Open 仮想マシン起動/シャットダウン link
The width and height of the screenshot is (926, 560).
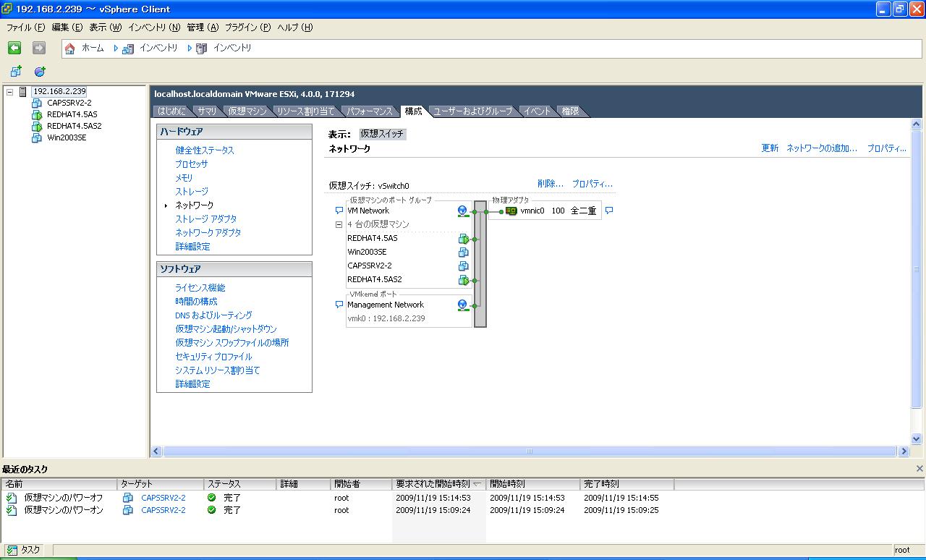pyautogui.click(x=226, y=329)
